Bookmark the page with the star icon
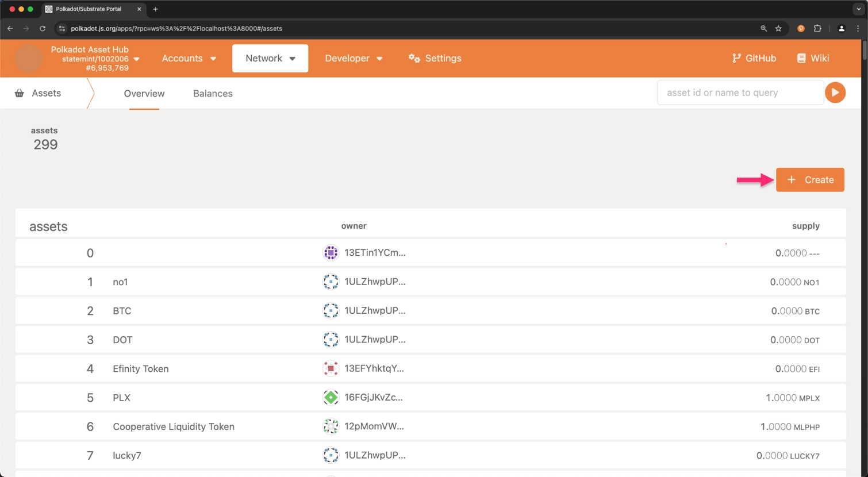The image size is (868, 477). pyautogui.click(x=778, y=28)
